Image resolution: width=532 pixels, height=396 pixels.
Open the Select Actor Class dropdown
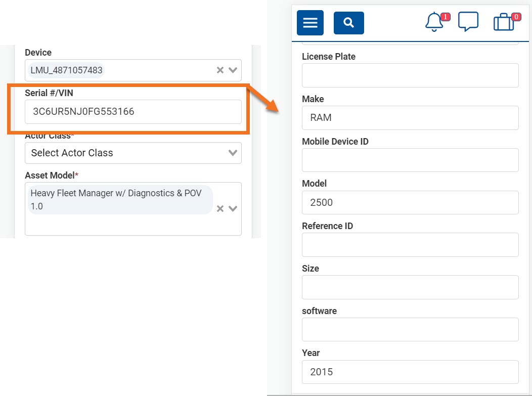[x=133, y=153]
